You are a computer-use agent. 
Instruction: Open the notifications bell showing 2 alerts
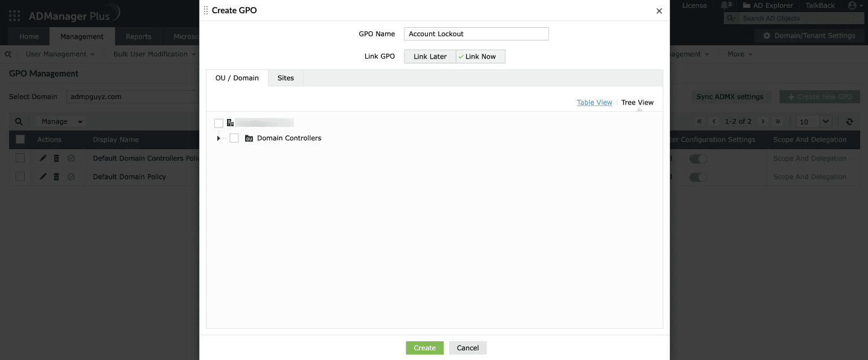click(x=724, y=5)
